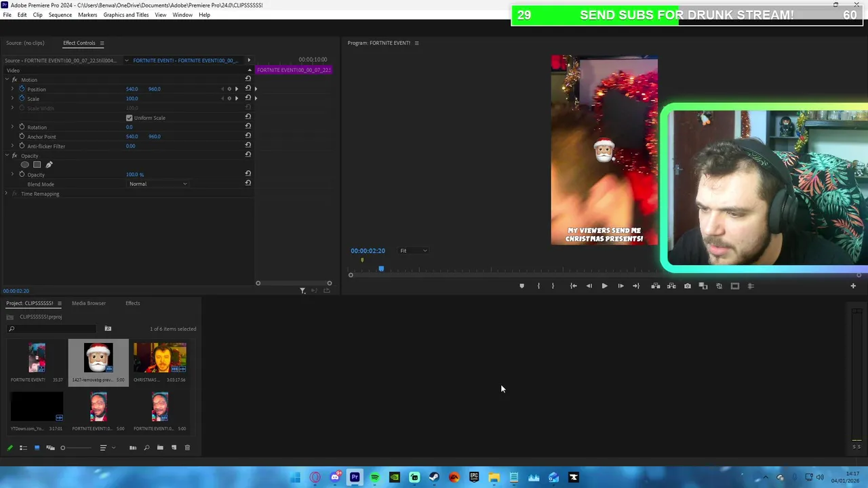Switch Project panel to Freeform View

(50, 447)
